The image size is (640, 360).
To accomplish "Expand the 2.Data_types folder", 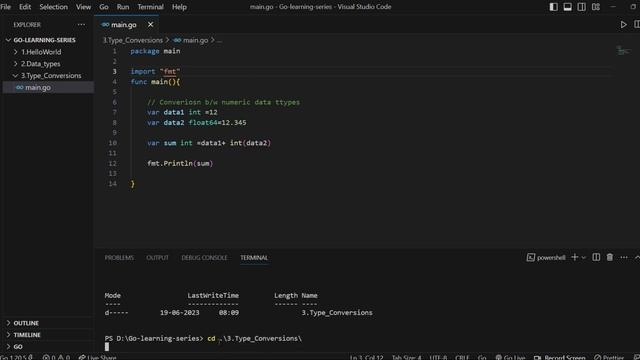I will coord(40,64).
